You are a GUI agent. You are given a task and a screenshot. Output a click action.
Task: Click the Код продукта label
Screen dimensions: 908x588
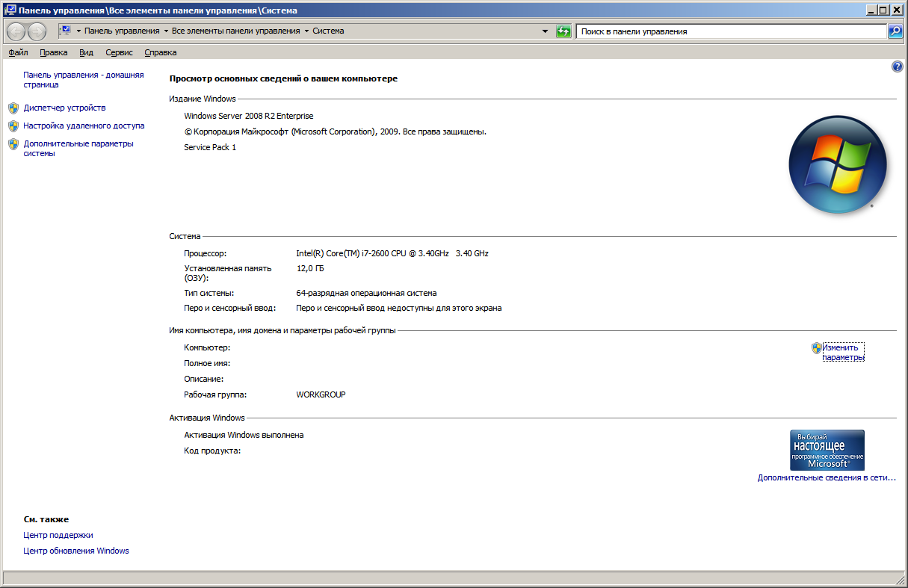point(212,451)
